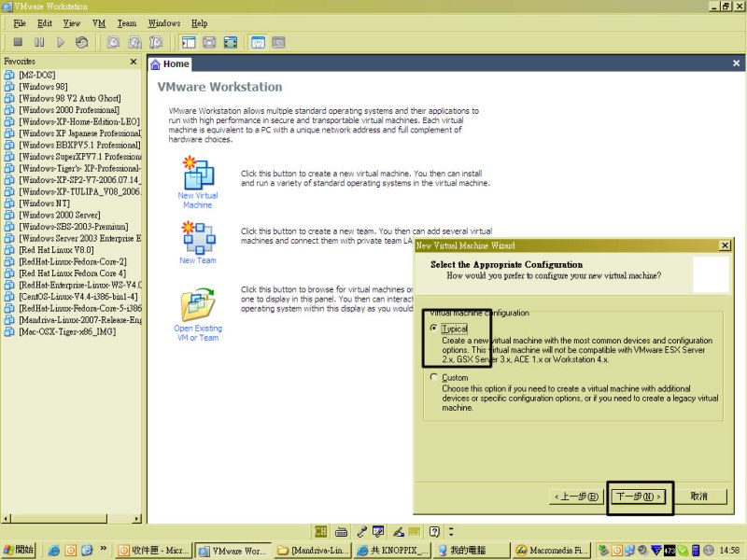The width and height of the screenshot is (747, 560).
Task: Click the Favorites scrollbar right arrow
Action: [137, 518]
